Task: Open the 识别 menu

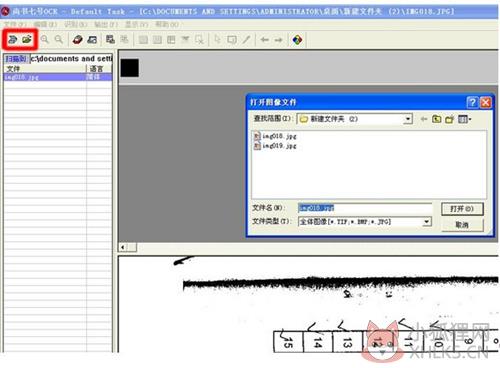Action: [76, 25]
